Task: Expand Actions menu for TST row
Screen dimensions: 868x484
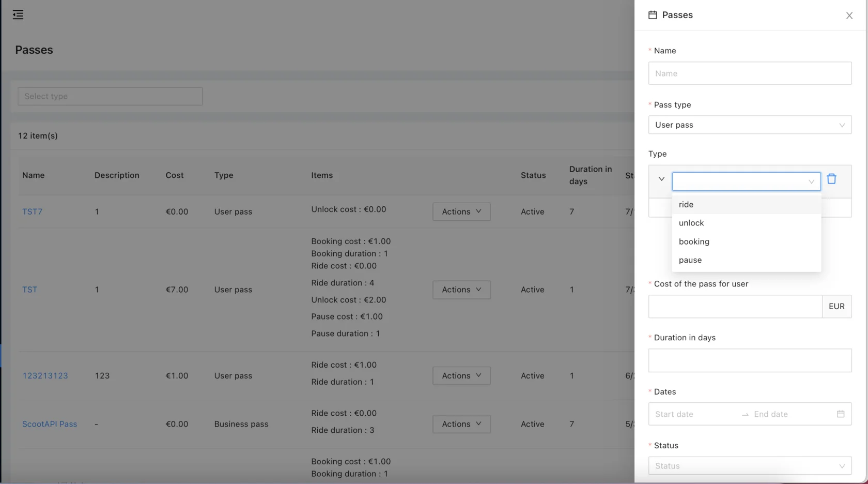Action: [x=461, y=290]
